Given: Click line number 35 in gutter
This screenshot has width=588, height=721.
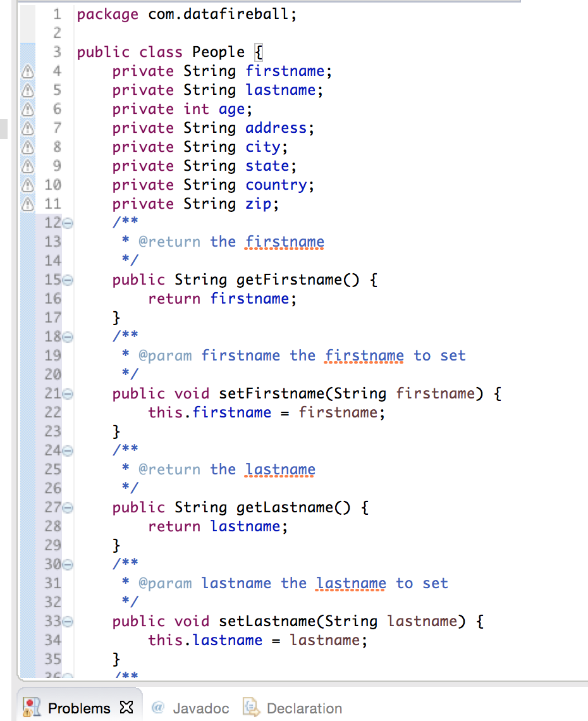Looking at the screenshot, I should pyautogui.click(x=52, y=659).
